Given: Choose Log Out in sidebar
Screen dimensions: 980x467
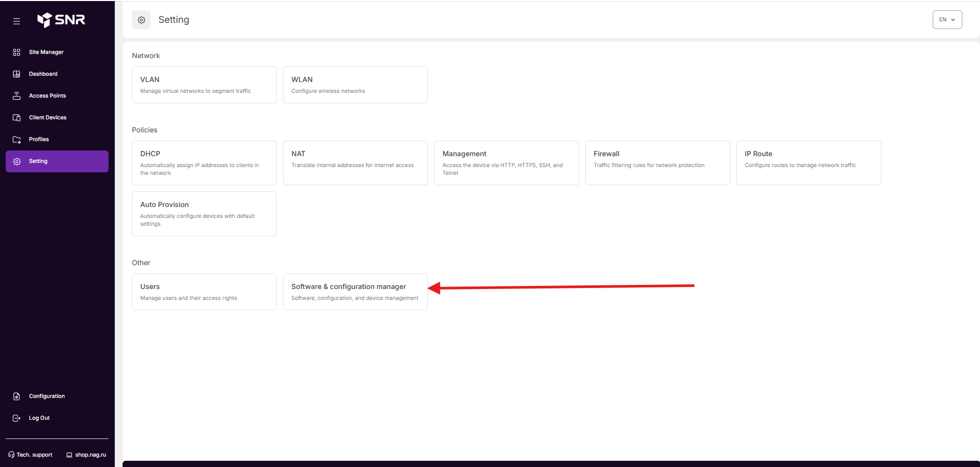Looking at the screenshot, I should point(57,418).
